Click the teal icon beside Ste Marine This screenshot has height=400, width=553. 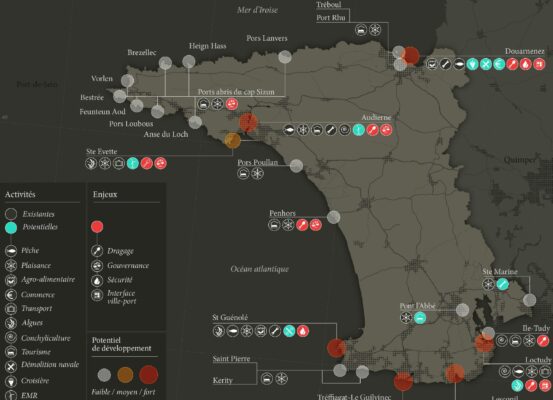click(x=502, y=284)
